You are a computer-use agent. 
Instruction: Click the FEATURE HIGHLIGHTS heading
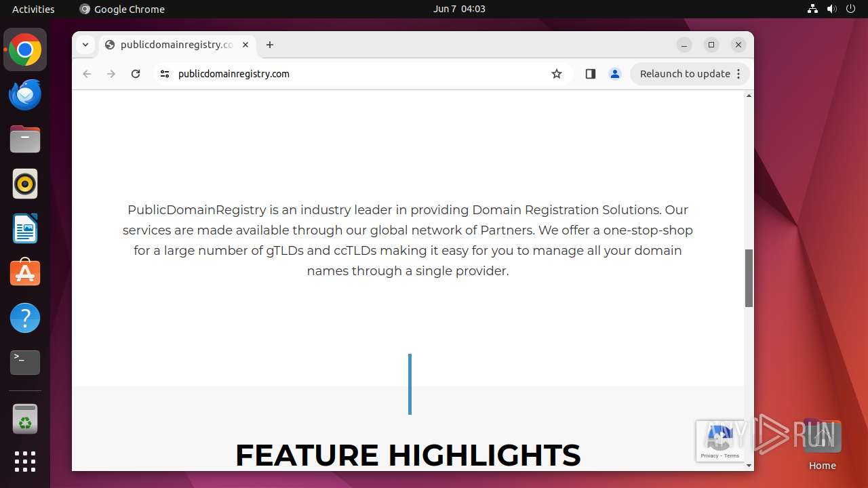tap(408, 455)
